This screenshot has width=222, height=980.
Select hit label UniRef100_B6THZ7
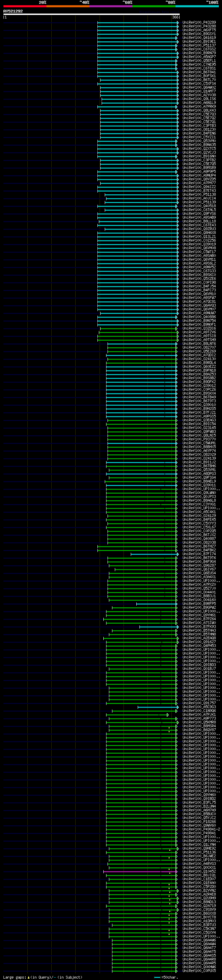(x=199, y=546)
